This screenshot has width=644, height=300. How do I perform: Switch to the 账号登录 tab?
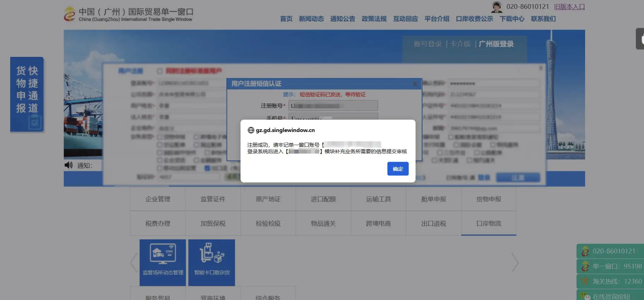pos(428,44)
